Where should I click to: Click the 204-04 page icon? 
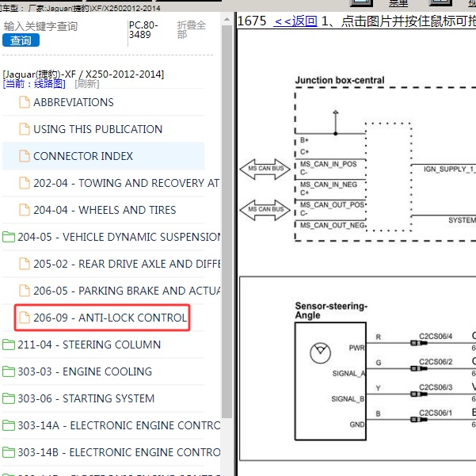[25, 210]
